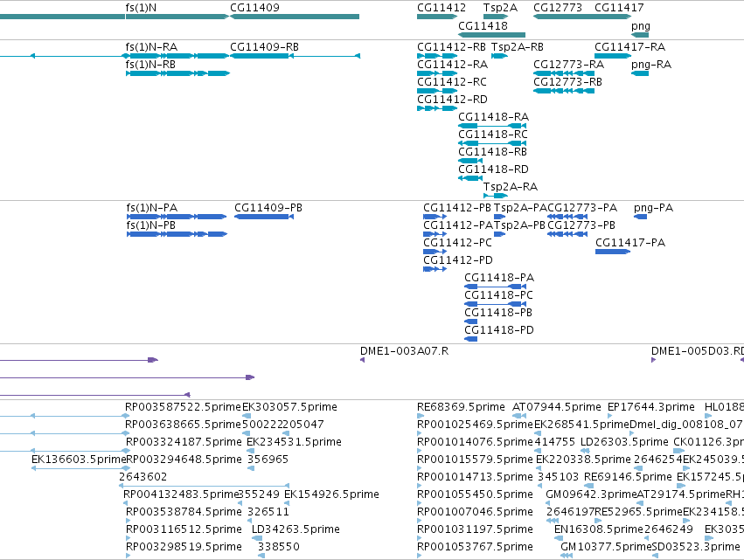Select the png-RA transcript label
Viewport: 744px width, 560px height.
(651, 65)
